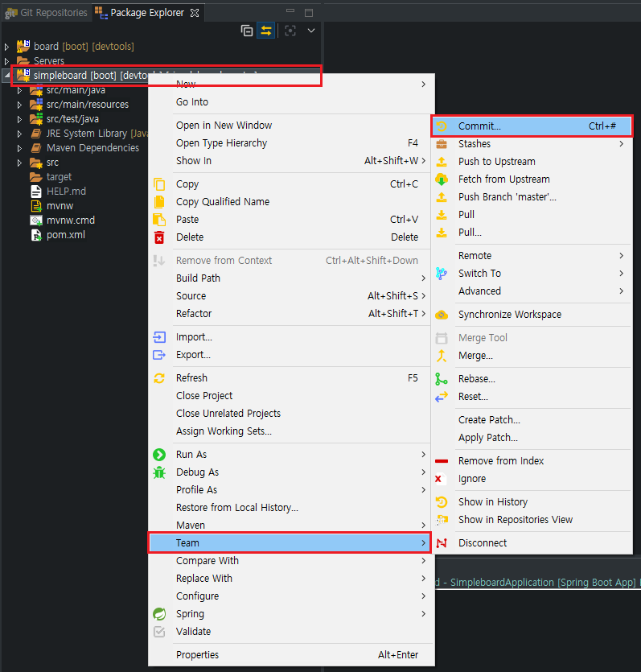Expand the Maven Dependencies node
641x672 pixels.
19,148
